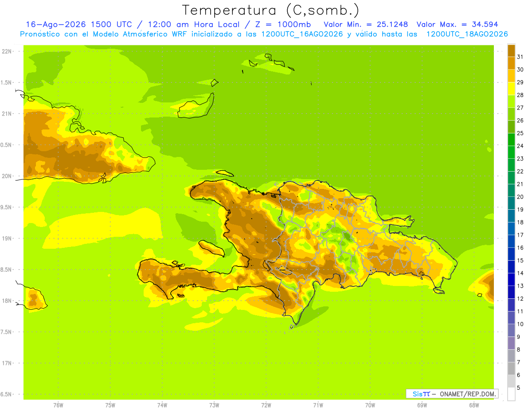Screen dimensions: 532x411
Task: Click the "70W" longitude axis label
Action: [x=370, y=405]
